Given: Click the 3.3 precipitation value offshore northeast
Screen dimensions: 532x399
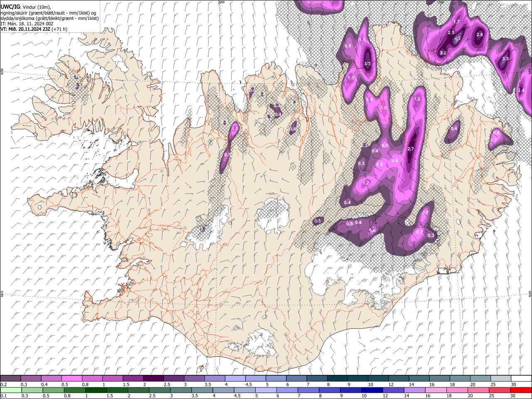Looking at the screenshot, I should click(x=505, y=59).
